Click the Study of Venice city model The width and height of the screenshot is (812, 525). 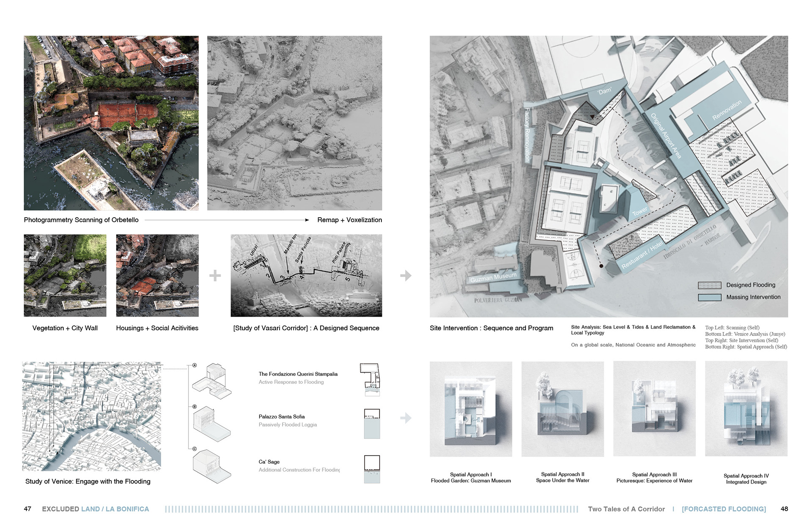92,416
